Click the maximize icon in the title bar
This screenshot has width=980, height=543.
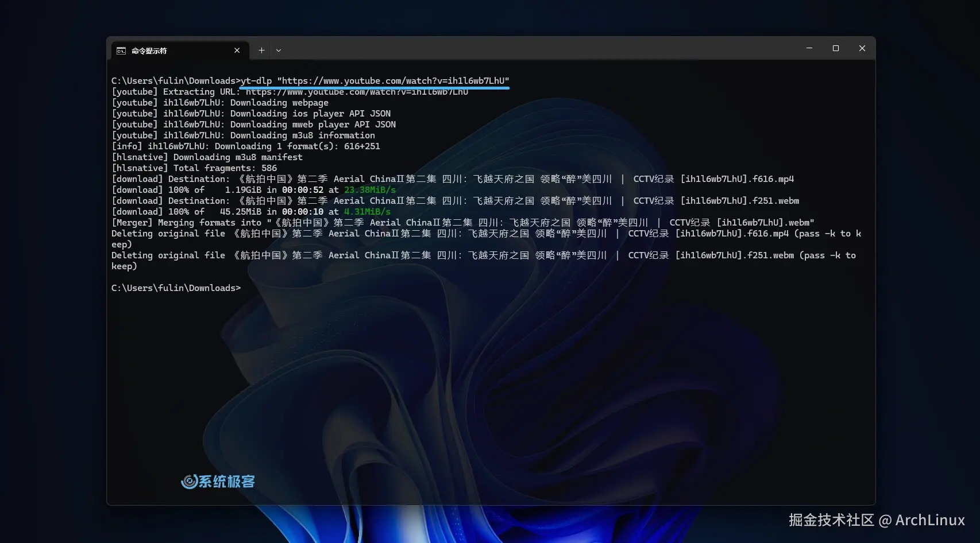click(x=835, y=48)
